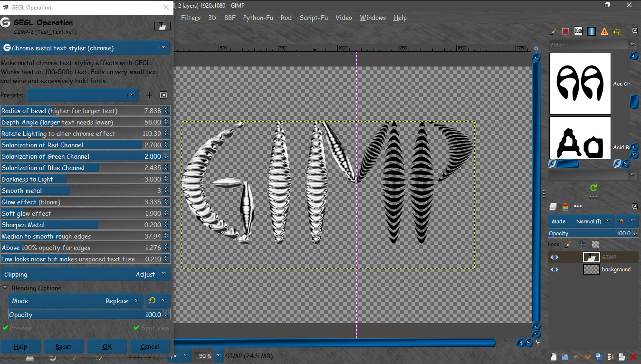Cancel the GEGL Operation dialog
This screenshot has width=641, height=364.
point(150,346)
